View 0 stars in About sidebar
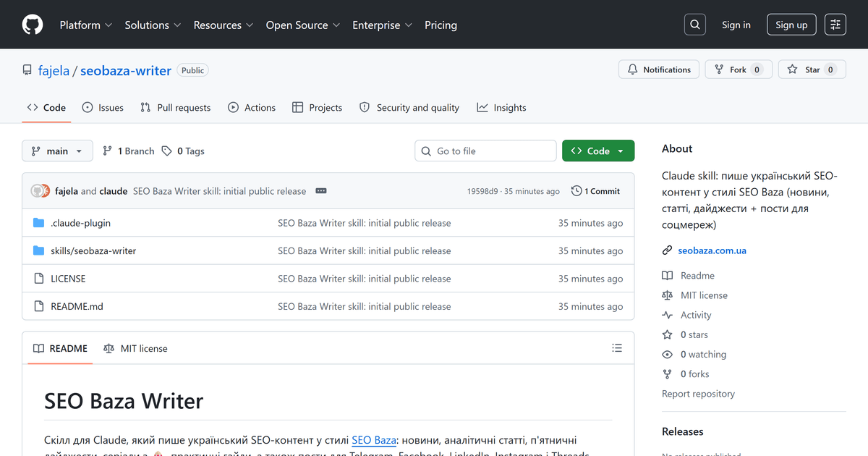 (x=686, y=334)
